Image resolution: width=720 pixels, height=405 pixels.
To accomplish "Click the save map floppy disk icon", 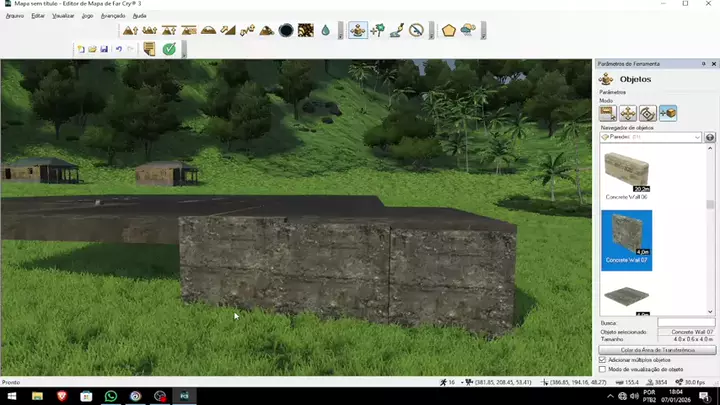I will pos(104,49).
